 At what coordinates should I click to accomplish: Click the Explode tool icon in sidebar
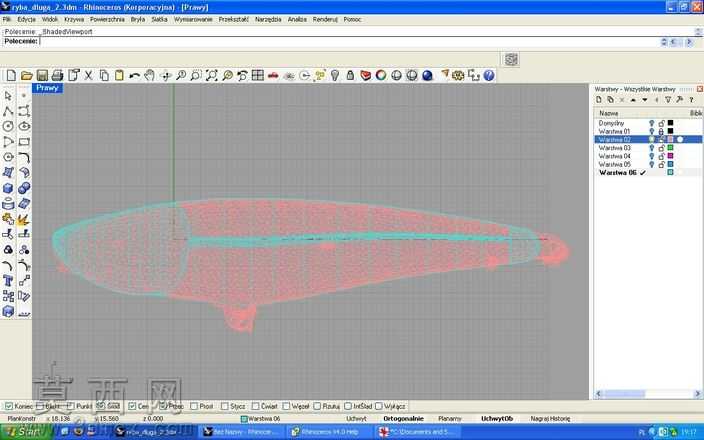24,219
